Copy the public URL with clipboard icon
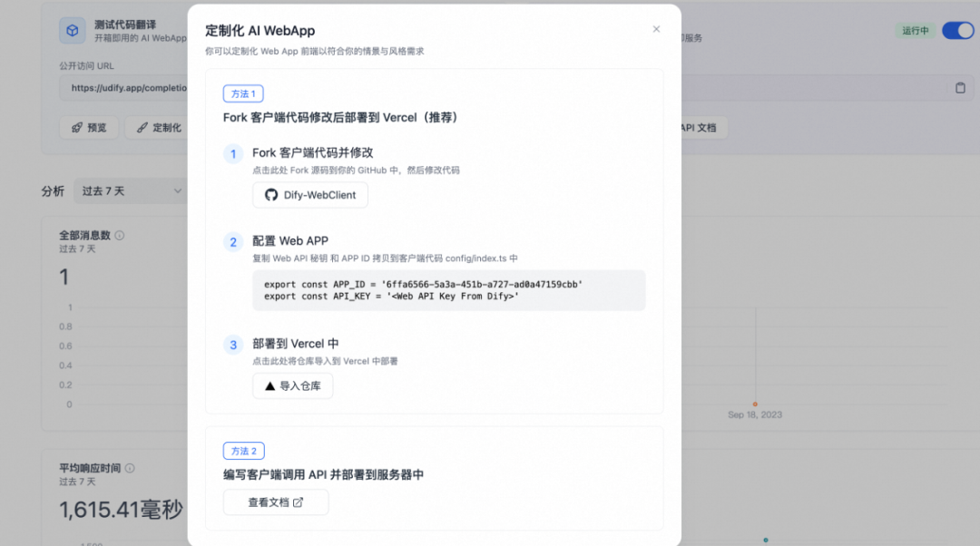 (960, 88)
